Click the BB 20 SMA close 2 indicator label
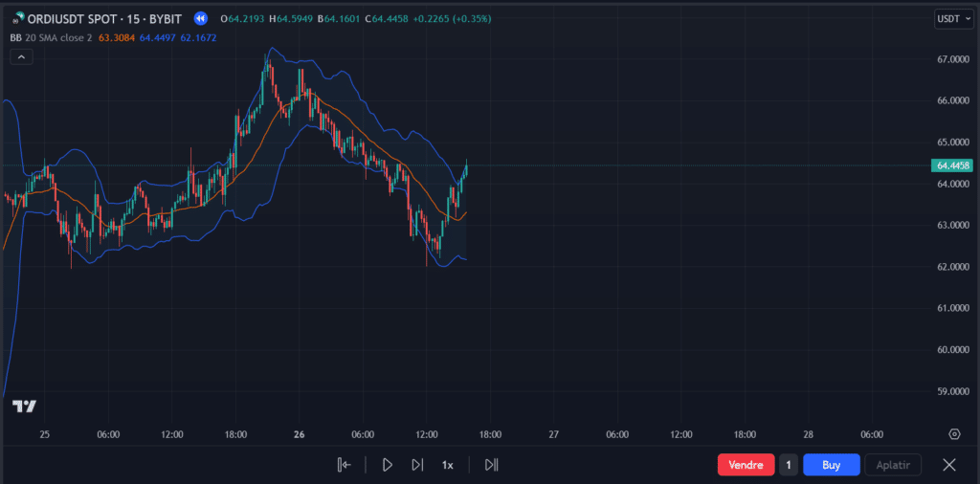 tap(52, 38)
